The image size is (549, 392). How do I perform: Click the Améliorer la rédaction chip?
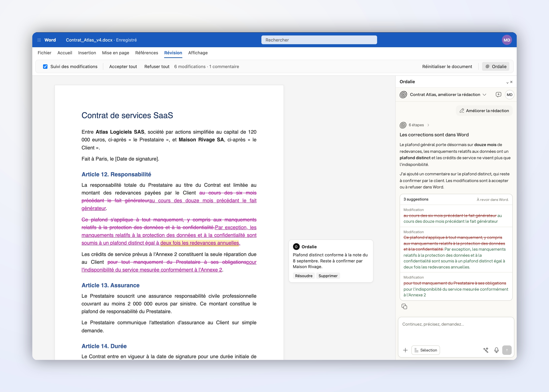tap(484, 111)
